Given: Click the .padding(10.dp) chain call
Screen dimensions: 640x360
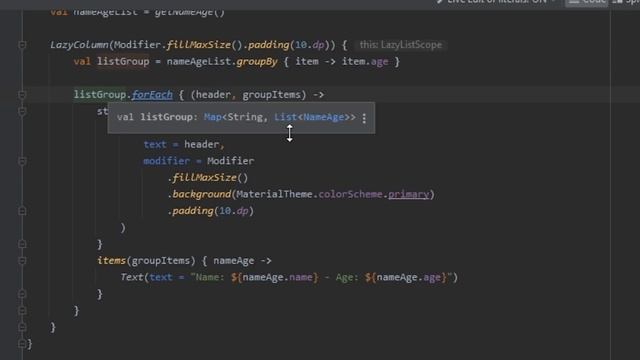Looking at the screenshot, I should (211, 211).
